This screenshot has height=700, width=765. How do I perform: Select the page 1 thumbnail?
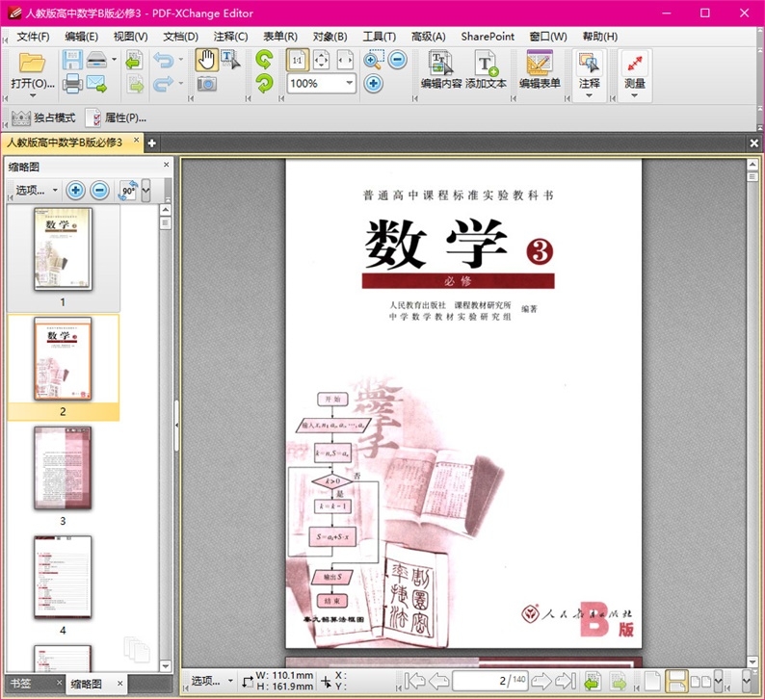click(63, 249)
